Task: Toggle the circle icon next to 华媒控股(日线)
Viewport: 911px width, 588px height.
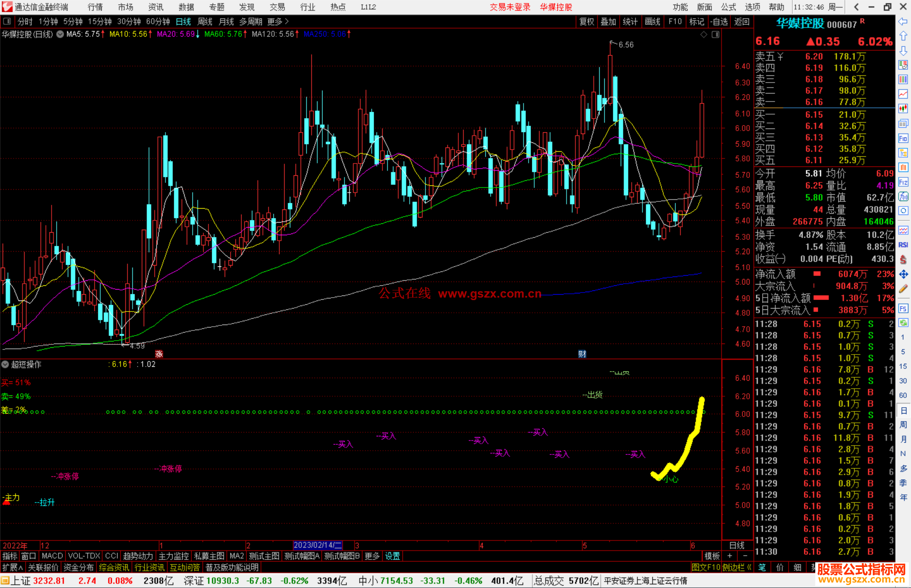Action: 60,34
